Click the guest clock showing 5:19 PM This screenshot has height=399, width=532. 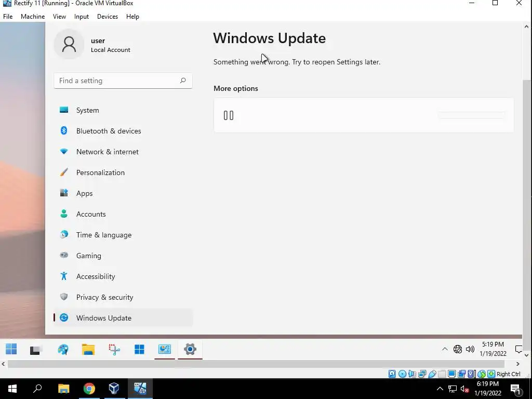pos(493,349)
